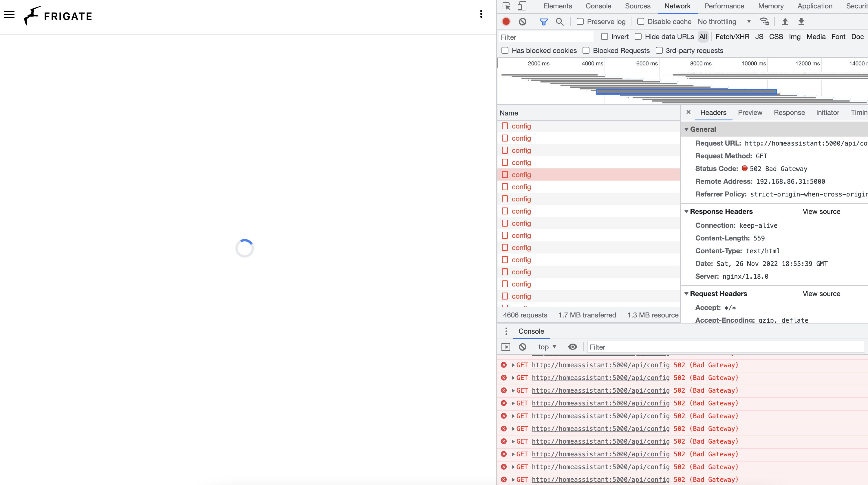Enable Hide data URLs
This screenshot has height=485, width=868.
(638, 36)
